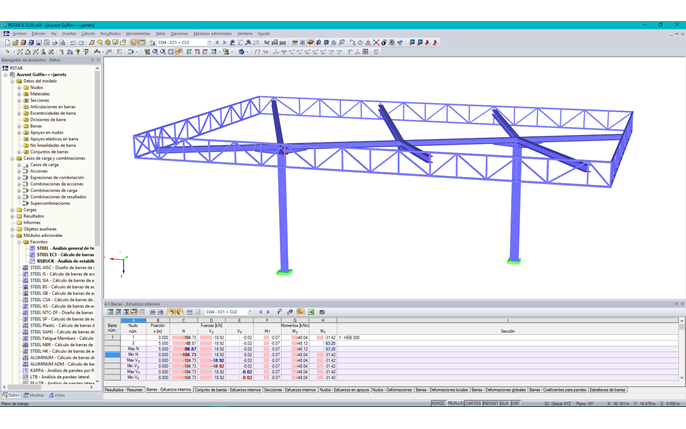This screenshot has height=429, width=686.
Task: Click the printer icon in the main toolbar
Action: click(x=55, y=42)
